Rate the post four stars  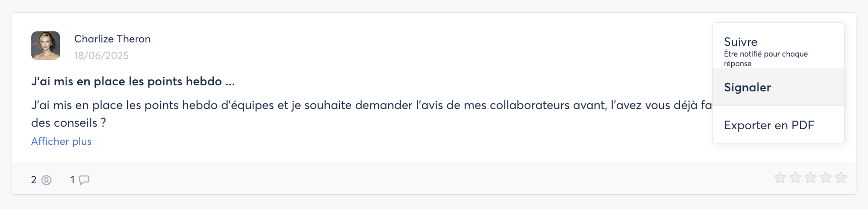(826, 178)
